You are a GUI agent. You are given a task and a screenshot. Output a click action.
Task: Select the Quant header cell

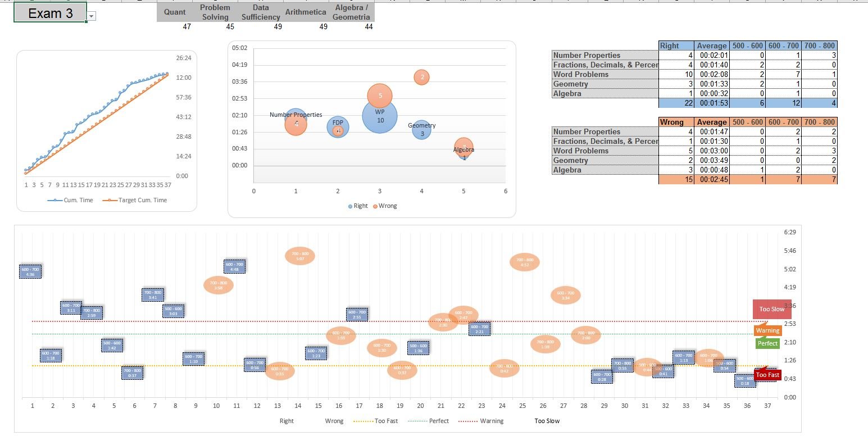175,12
